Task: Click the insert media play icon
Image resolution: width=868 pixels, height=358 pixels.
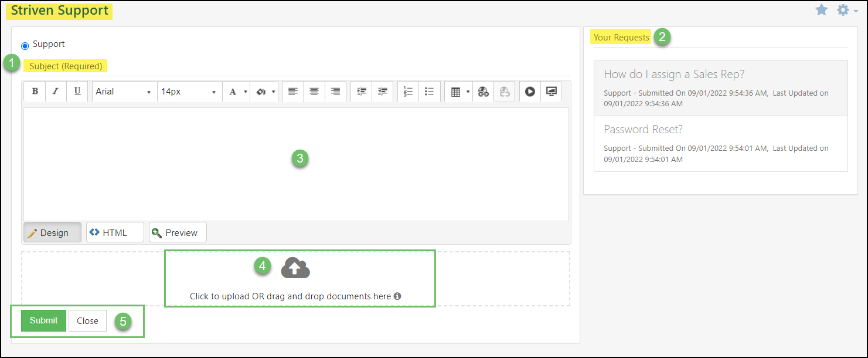Action: [x=530, y=92]
